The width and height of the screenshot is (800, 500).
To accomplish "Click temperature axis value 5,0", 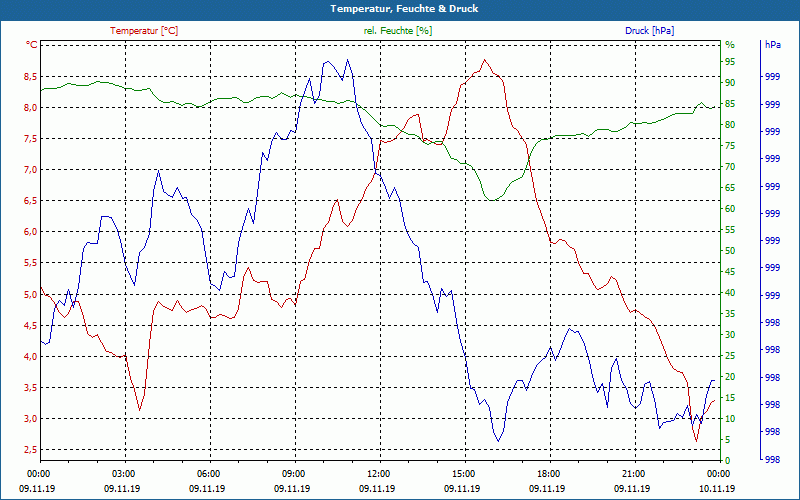I will 31,294.
